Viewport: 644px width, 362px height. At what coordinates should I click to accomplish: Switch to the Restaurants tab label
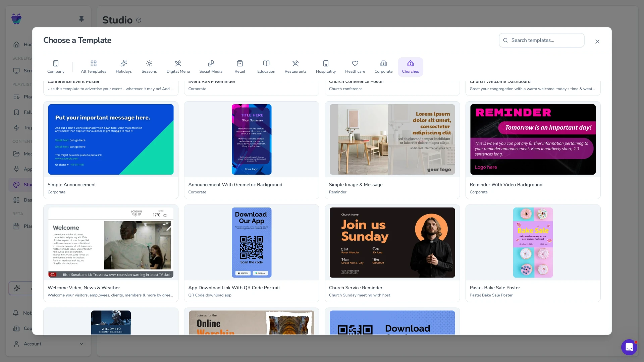(296, 71)
